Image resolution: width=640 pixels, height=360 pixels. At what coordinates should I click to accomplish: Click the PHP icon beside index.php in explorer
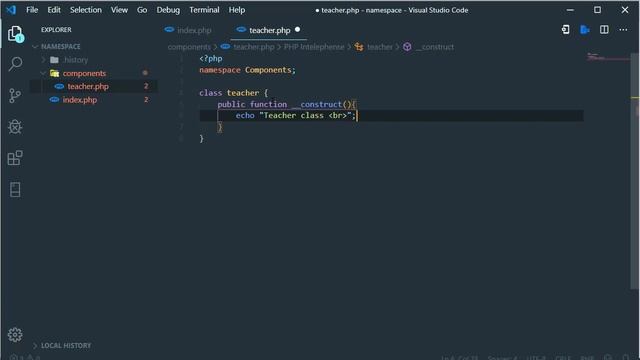point(54,100)
